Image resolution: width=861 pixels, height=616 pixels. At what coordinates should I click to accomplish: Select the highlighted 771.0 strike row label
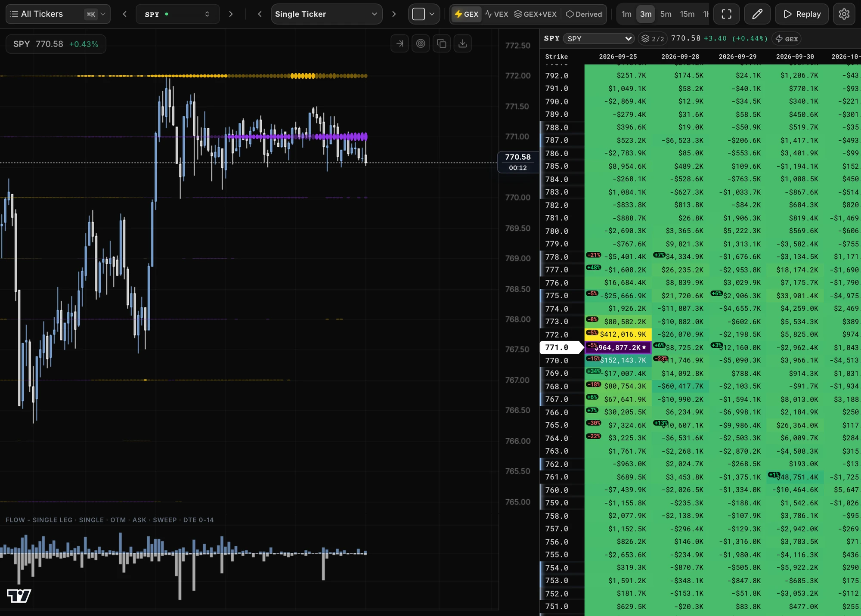coord(561,347)
